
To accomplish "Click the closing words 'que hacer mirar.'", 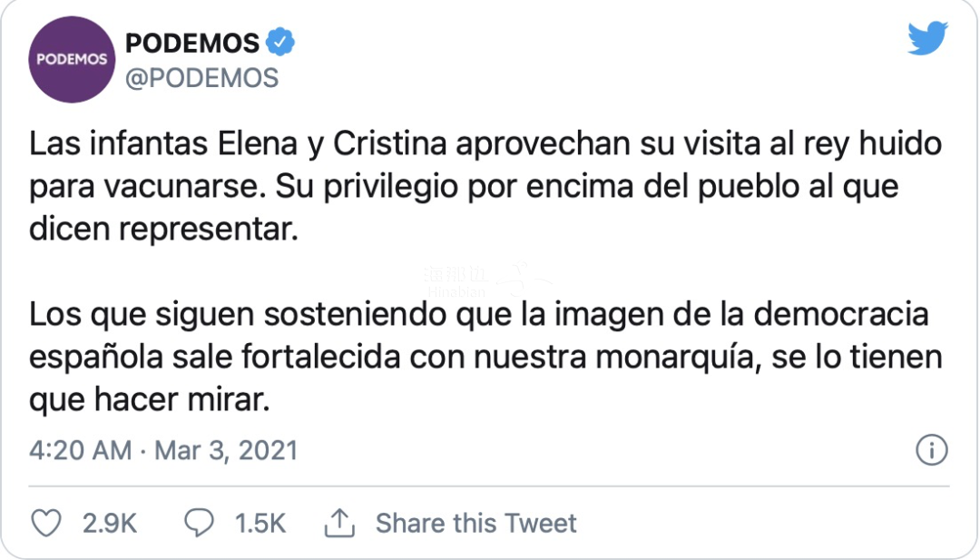I will point(150,400).
